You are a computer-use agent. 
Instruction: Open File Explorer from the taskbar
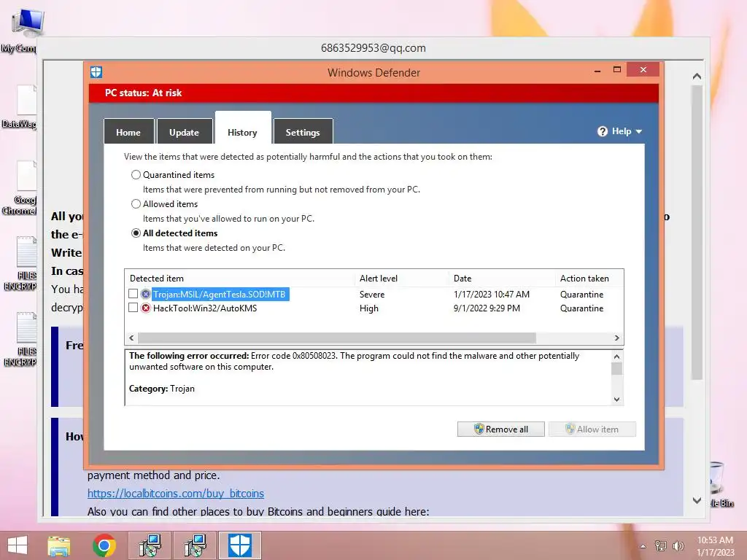[58, 545]
